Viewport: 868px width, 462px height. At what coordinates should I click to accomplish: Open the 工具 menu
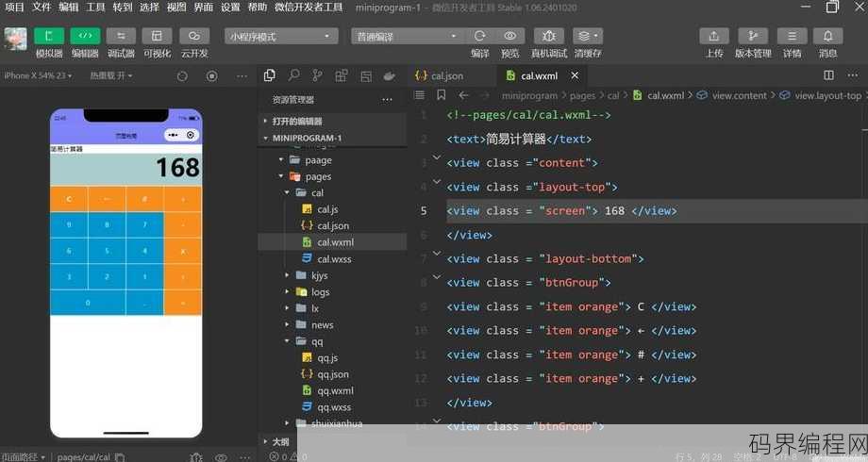coord(95,8)
